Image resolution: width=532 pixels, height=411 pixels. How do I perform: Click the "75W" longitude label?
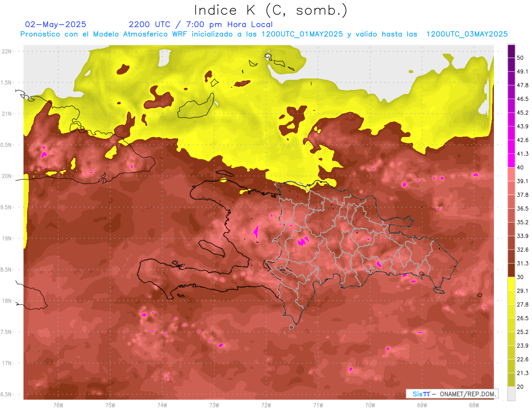coord(110,405)
